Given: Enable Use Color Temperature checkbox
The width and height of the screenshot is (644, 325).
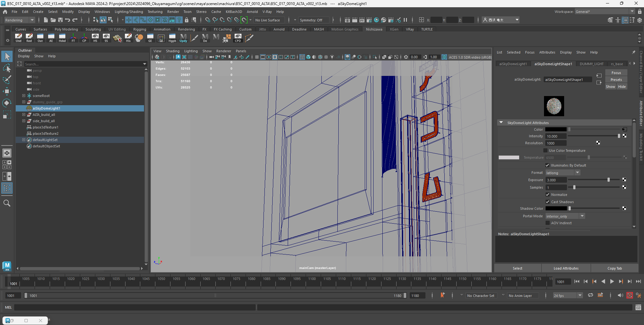Looking at the screenshot, I should point(546,151).
